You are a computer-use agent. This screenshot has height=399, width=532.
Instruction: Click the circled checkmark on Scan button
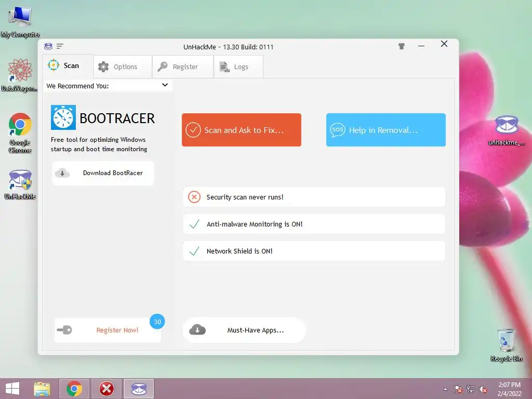click(193, 130)
